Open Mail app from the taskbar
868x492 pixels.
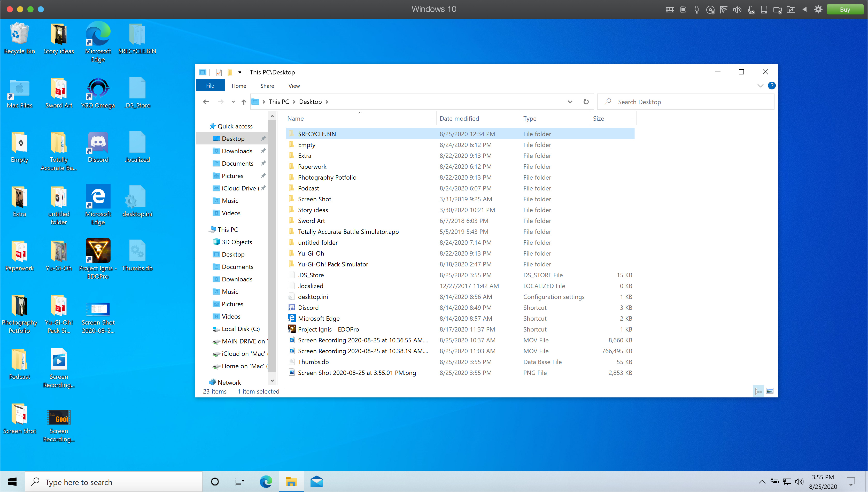(316, 481)
